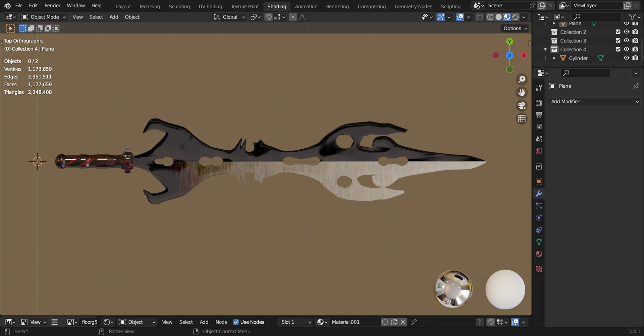
Task: Toggle viewport gizmos button
Action: click(x=440, y=17)
